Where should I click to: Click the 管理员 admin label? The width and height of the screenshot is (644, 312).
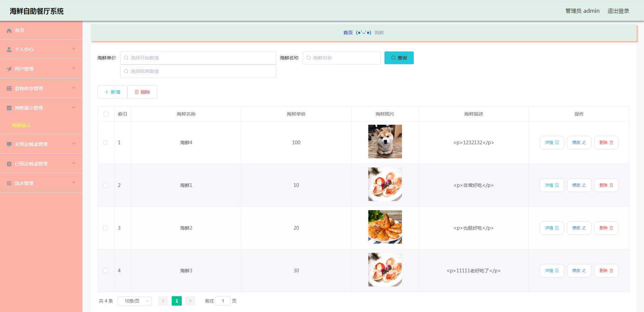pos(582,11)
